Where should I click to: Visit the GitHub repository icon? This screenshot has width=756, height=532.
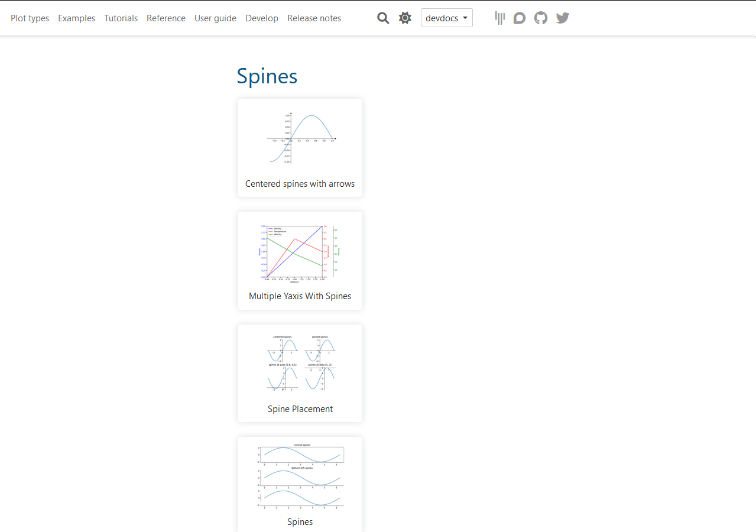pos(540,18)
